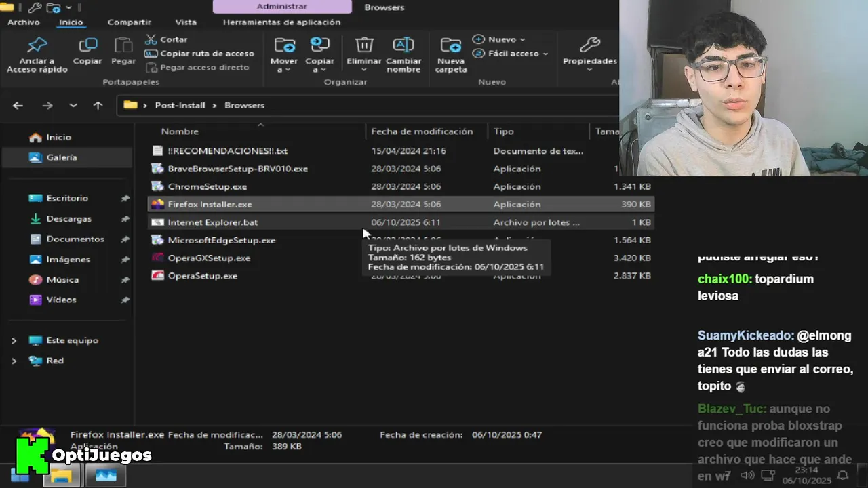The image size is (868, 488).
Task: Go forward with the right arrow
Action: pyautogui.click(x=47, y=105)
